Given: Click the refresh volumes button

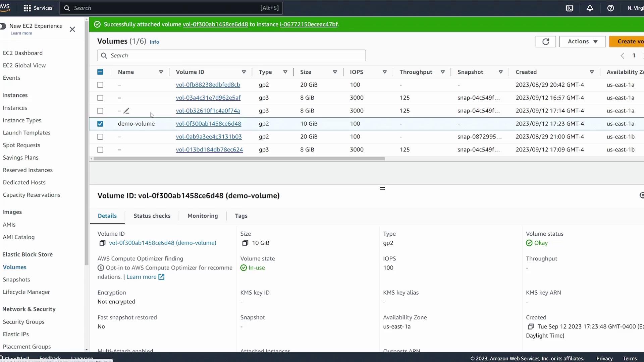Looking at the screenshot, I should click(545, 42).
